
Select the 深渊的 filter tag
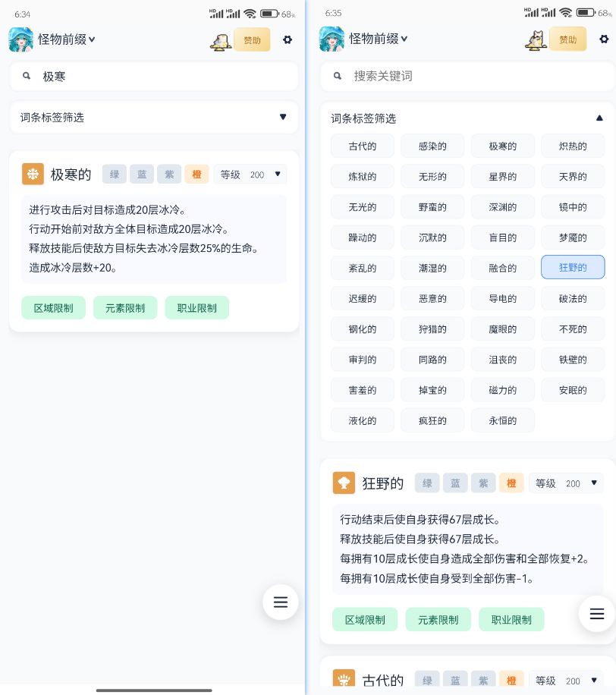[502, 207]
